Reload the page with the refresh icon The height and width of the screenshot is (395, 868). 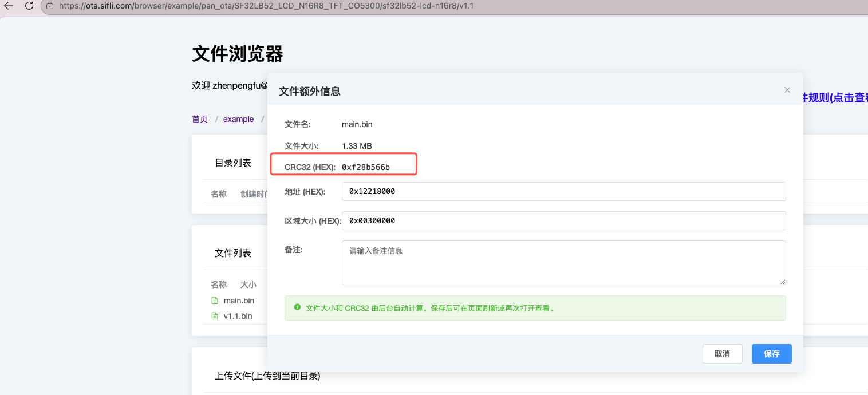coord(29,6)
